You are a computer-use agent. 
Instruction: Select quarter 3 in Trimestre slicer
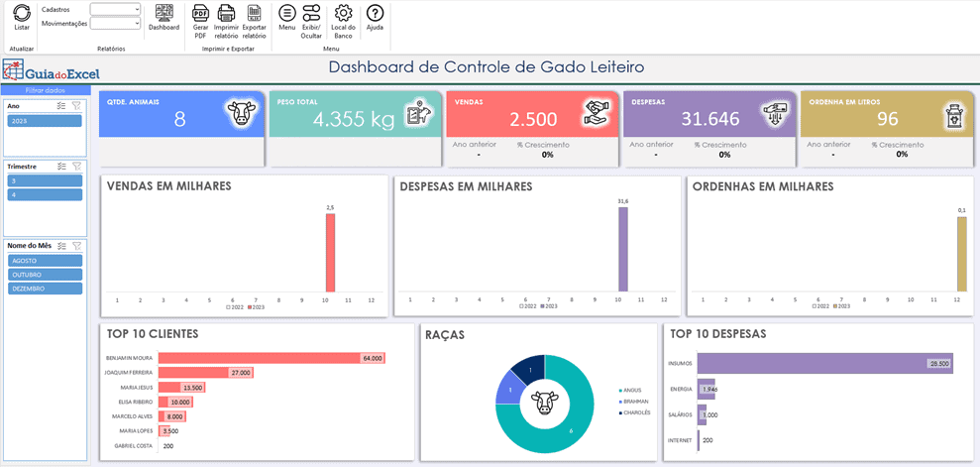point(45,180)
